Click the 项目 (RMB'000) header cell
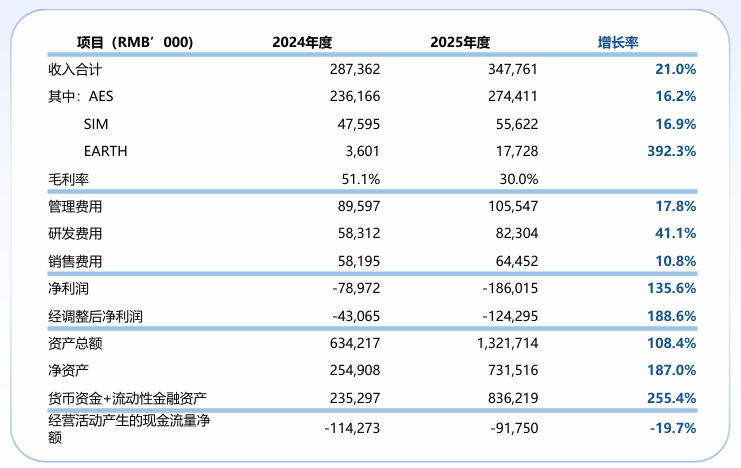Screen dimensions: 741x468 (135, 42)
